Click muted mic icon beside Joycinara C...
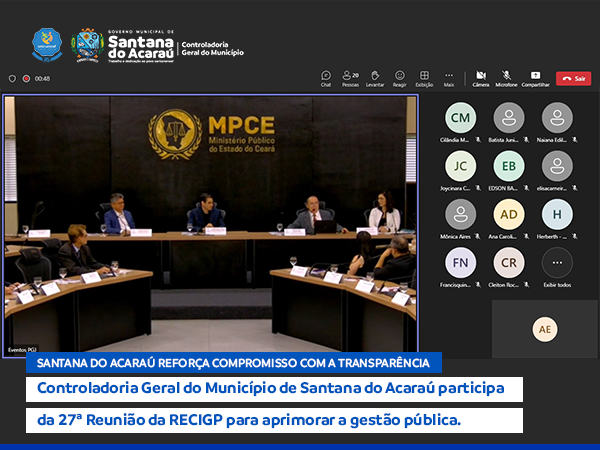 (x=478, y=188)
